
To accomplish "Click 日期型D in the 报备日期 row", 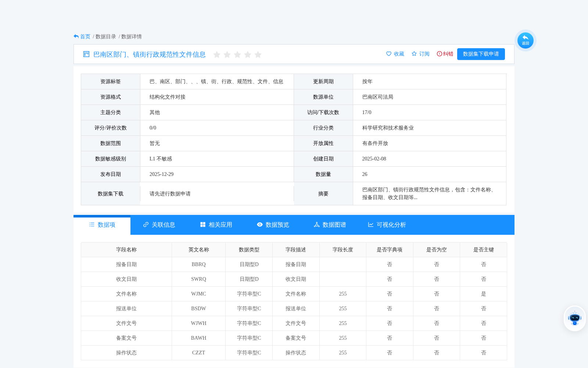I will pyautogui.click(x=249, y=265).
